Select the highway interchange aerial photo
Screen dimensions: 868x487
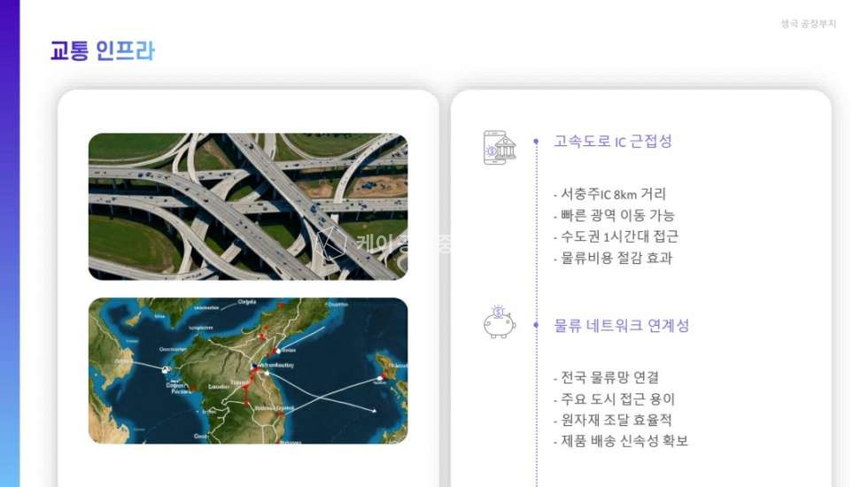248,206
